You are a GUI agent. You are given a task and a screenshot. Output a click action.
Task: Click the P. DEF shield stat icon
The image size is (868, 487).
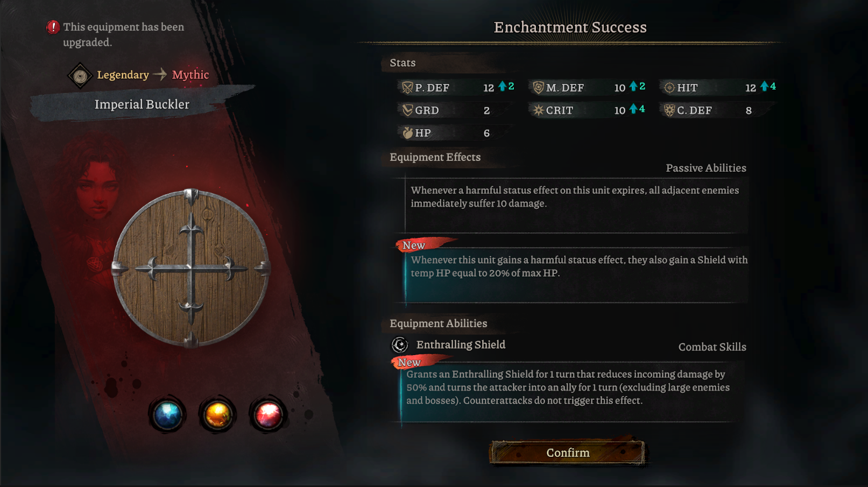407,87
